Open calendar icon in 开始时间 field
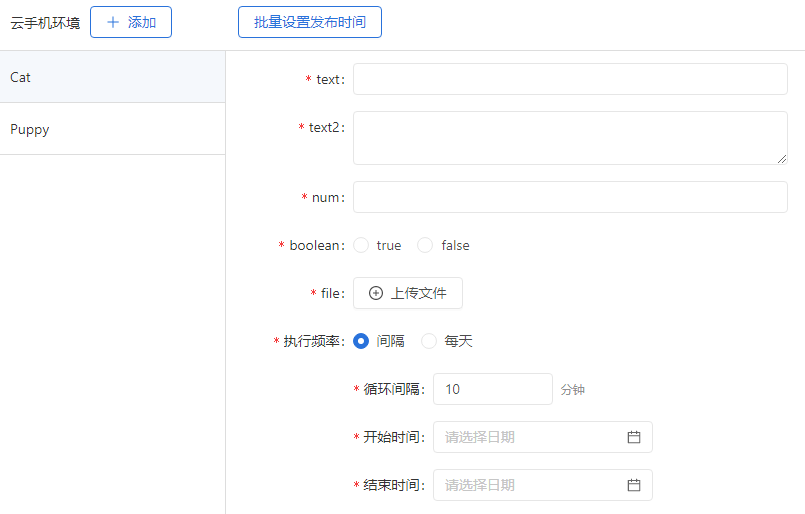 (633, 437)
